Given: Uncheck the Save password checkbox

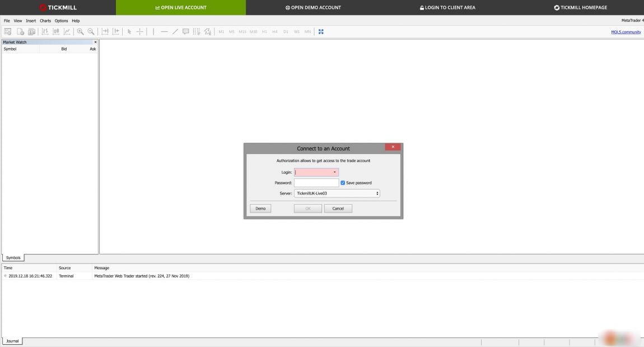Looking at the screenshot, I should (x=343, y=183).
